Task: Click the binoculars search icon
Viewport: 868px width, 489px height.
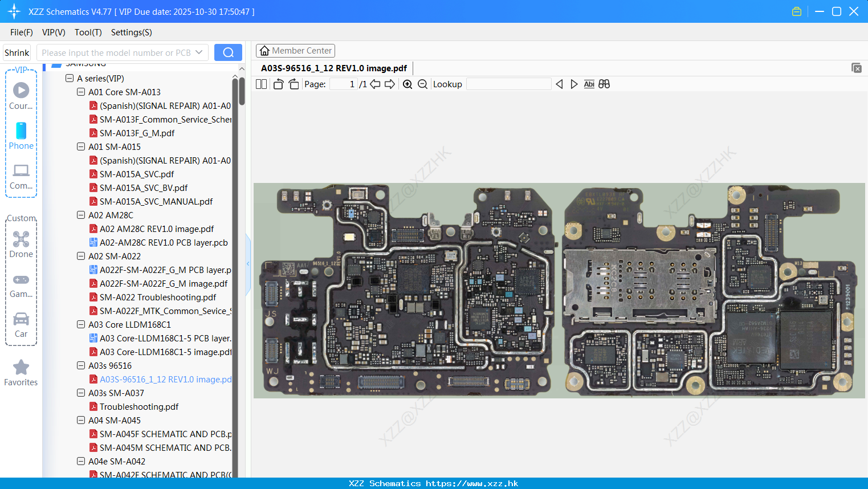Action: point(604,84)
